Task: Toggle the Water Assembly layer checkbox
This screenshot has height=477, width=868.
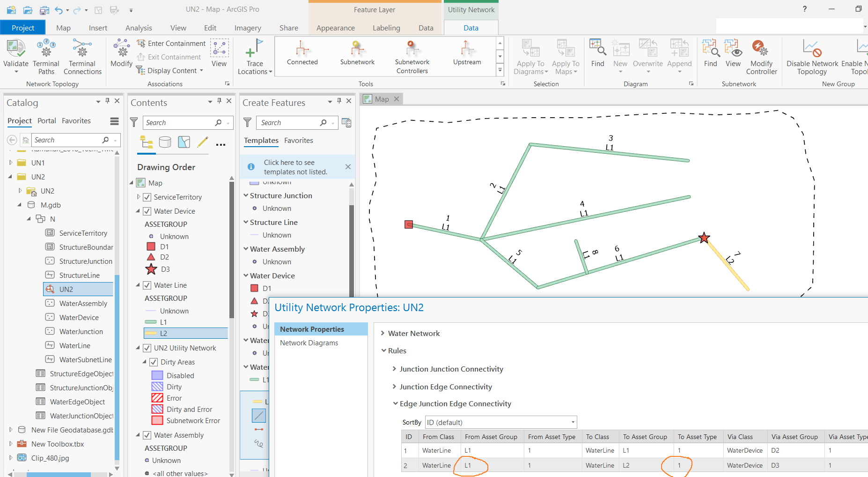Action: point(147,435)
